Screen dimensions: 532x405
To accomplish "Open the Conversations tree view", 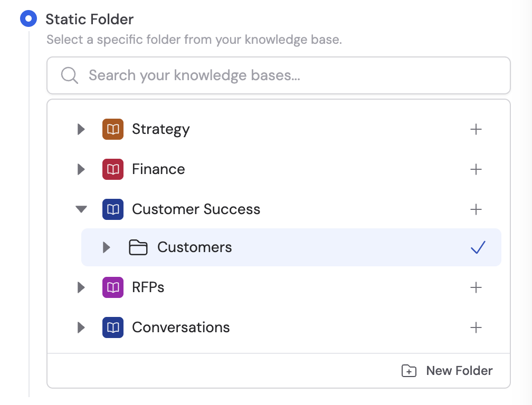I will pyautogui.click(x=81, y=327).
